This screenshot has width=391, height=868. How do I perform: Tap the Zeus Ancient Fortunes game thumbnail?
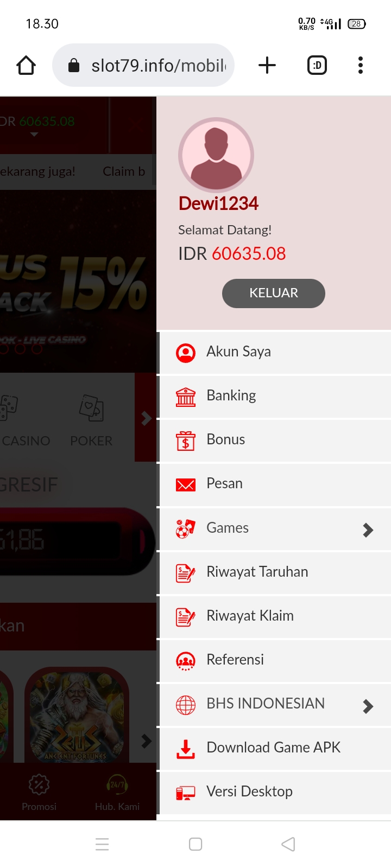tap(77, 715)
